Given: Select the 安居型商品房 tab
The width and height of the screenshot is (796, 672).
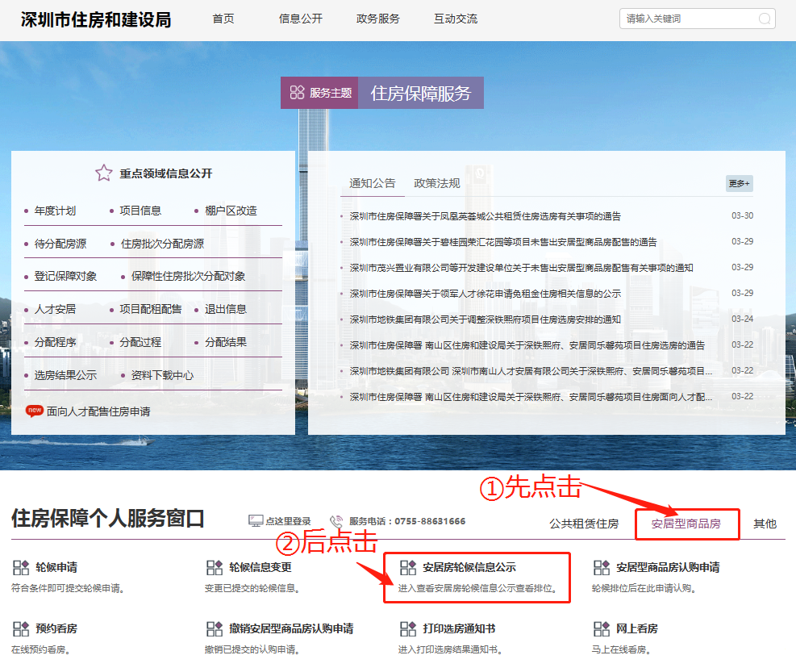Looking at the screenshot, I should coord(686,524).
